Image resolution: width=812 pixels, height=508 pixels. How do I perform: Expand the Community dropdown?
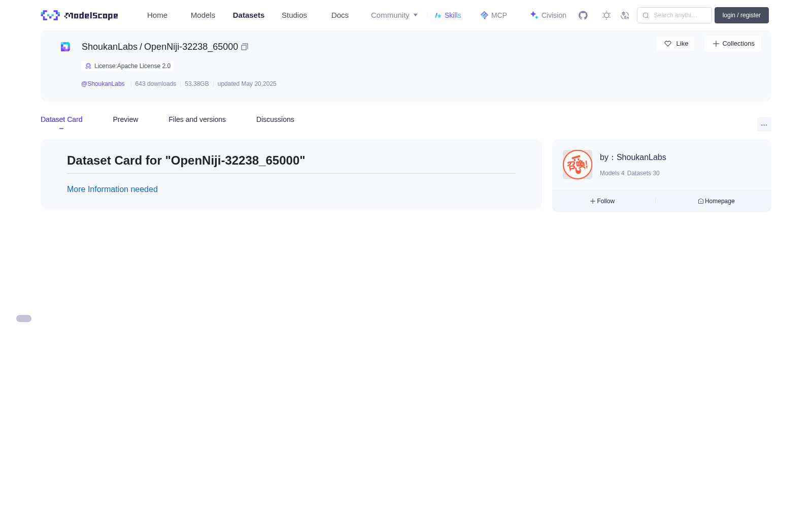[x=394, y=15]
